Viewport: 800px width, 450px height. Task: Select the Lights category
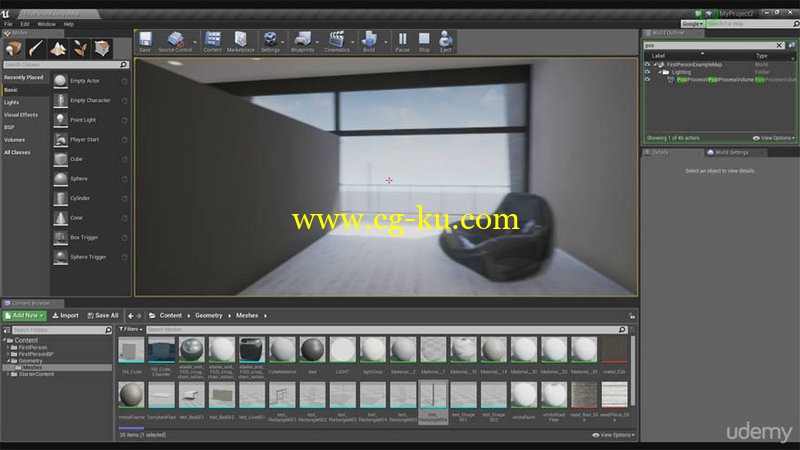(x=11, y=103)
